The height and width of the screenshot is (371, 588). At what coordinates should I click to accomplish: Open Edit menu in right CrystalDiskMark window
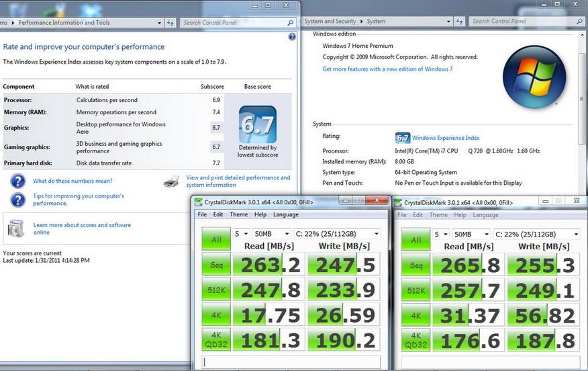(x=418, y=215)
